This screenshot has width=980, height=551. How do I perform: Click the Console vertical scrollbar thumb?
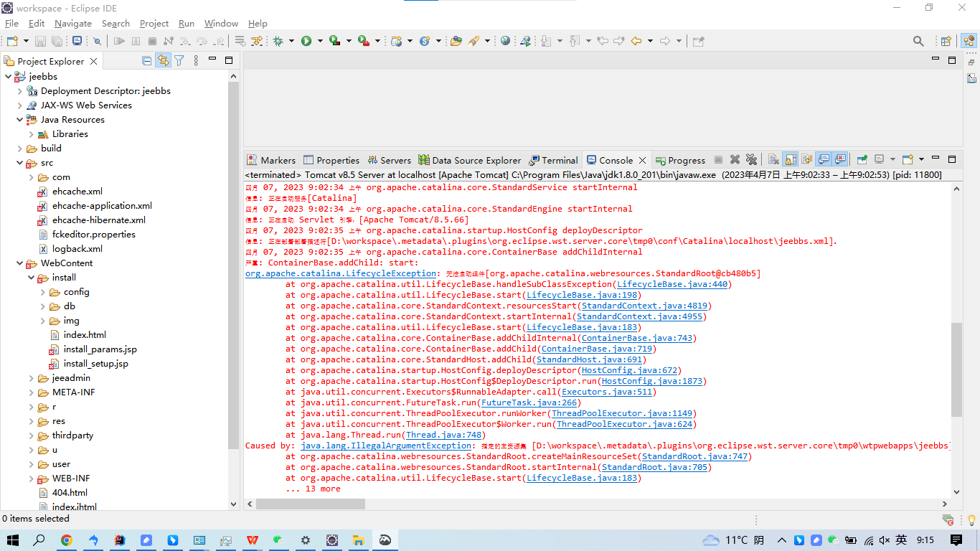[x=956, y=369]
